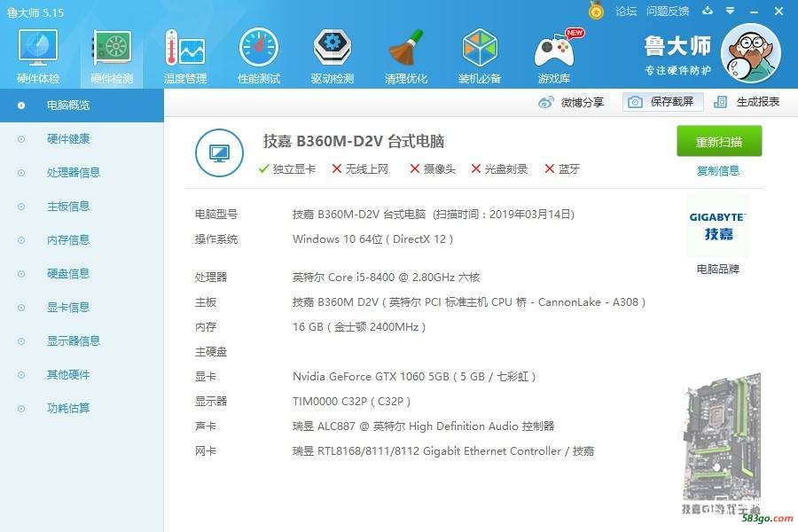Open 问题反馈 feedback link
Viewport: 798px width, 532px height.
pyautogui.click(x=667, y=12)
